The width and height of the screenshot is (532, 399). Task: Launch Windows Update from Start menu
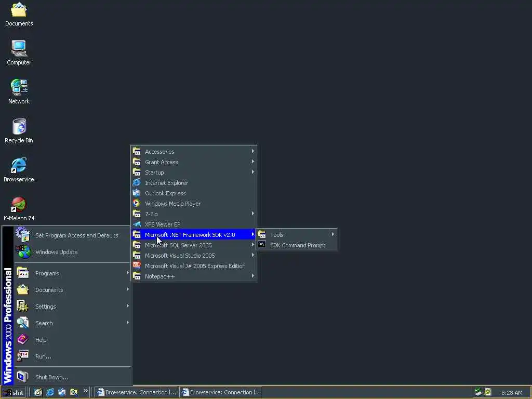pos(72,252)
